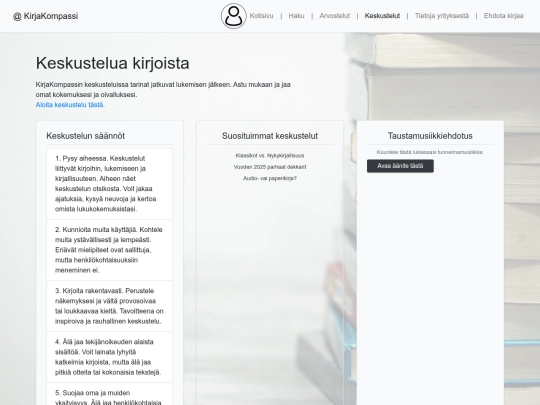Go to the KirjaKompassi logo home link

point(45,16)
